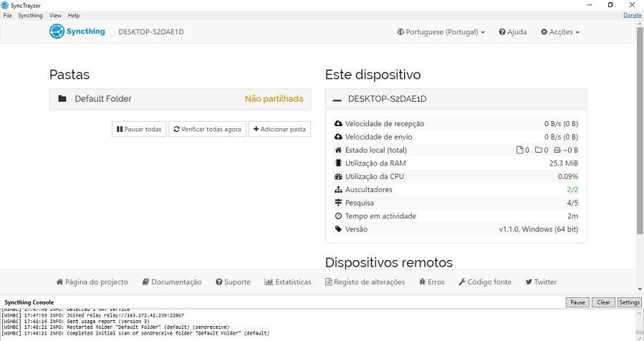The width and height of the screenshot is (644, 341).
Task: Open the Syncthing menu
Action: (x=30, y=15)
